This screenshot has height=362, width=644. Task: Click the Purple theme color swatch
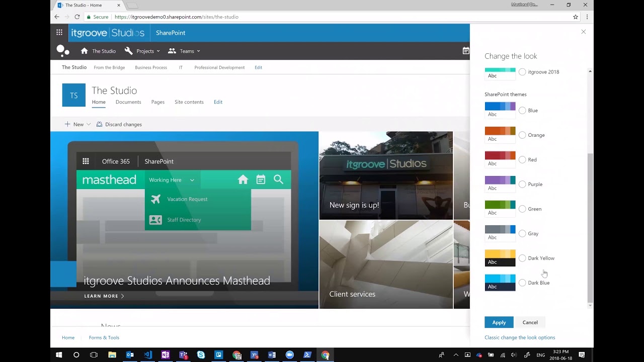pyautogui.click(x=500, y=184)
